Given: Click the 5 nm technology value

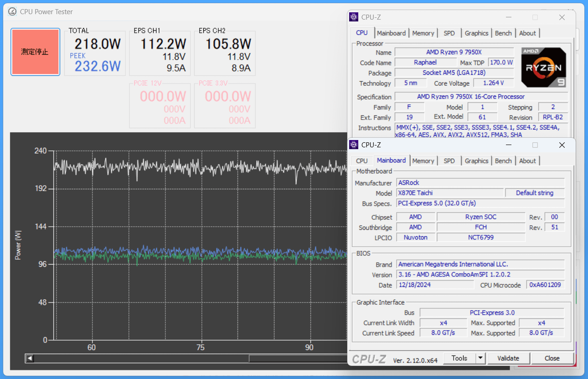Looking at the screenshot, I should (411, 83).
